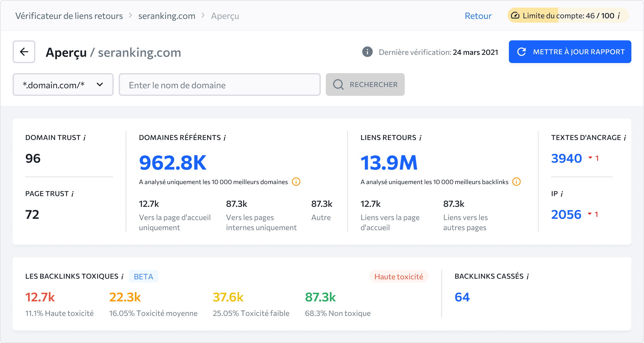Click the Enter le nom de domaine field

tap(220, 84)
